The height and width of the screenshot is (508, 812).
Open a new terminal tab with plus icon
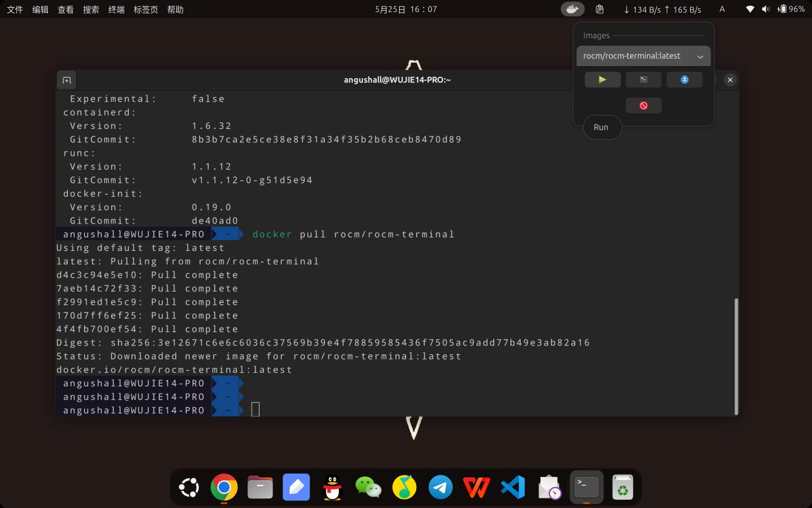(x=67, y=80)
